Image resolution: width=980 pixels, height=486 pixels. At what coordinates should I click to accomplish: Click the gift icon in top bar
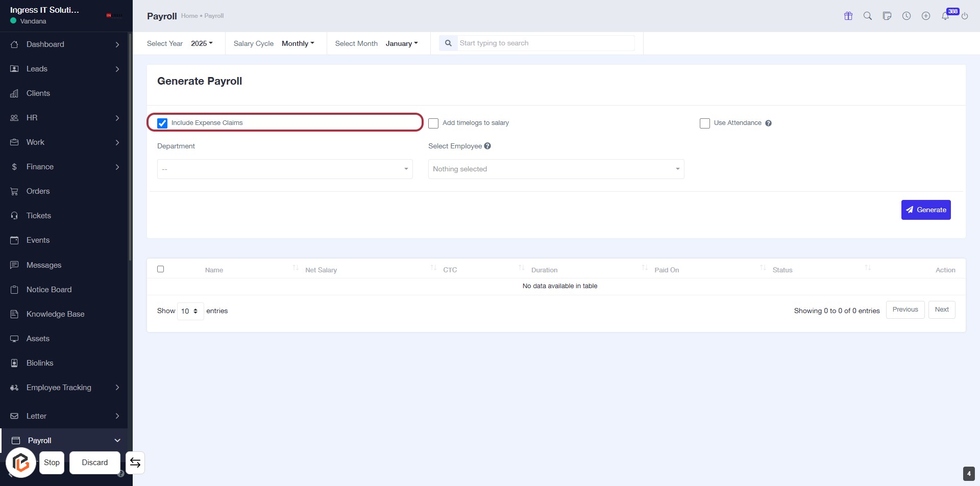pos(848,16)
